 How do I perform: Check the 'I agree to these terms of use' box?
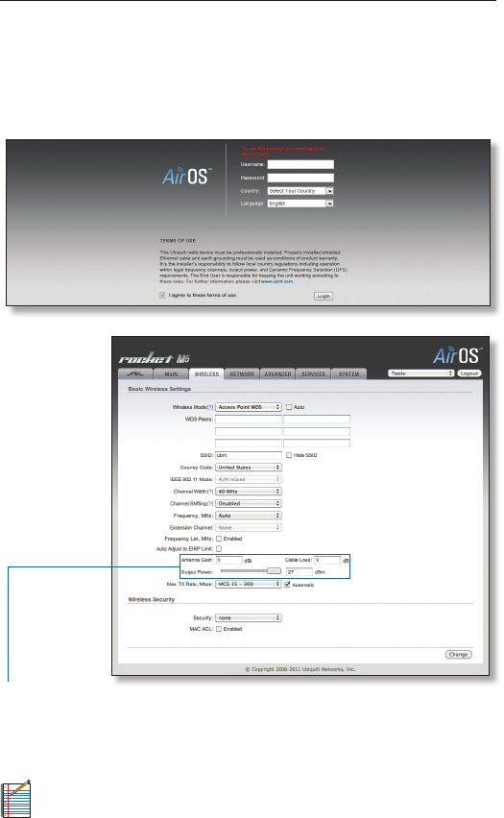pos(162,296)
